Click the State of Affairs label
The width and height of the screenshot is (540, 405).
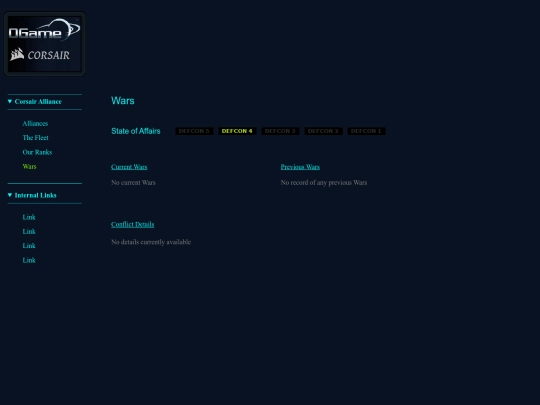click(136, 131)
